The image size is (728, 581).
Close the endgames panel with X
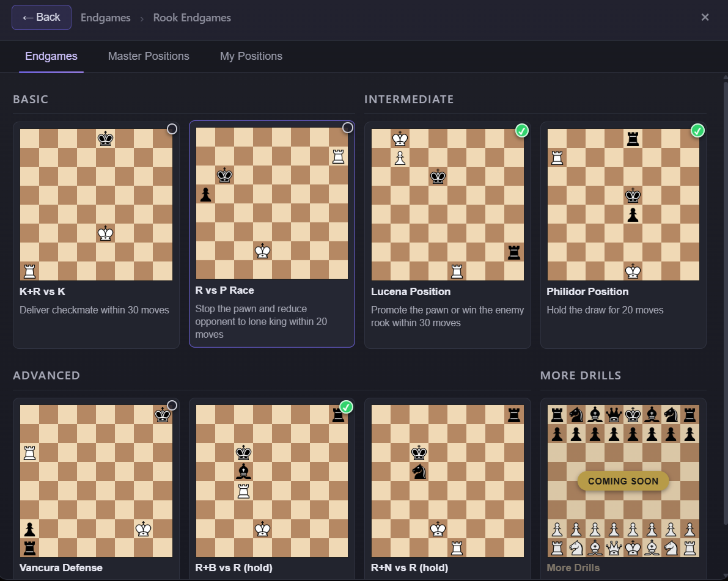point(705,17)
